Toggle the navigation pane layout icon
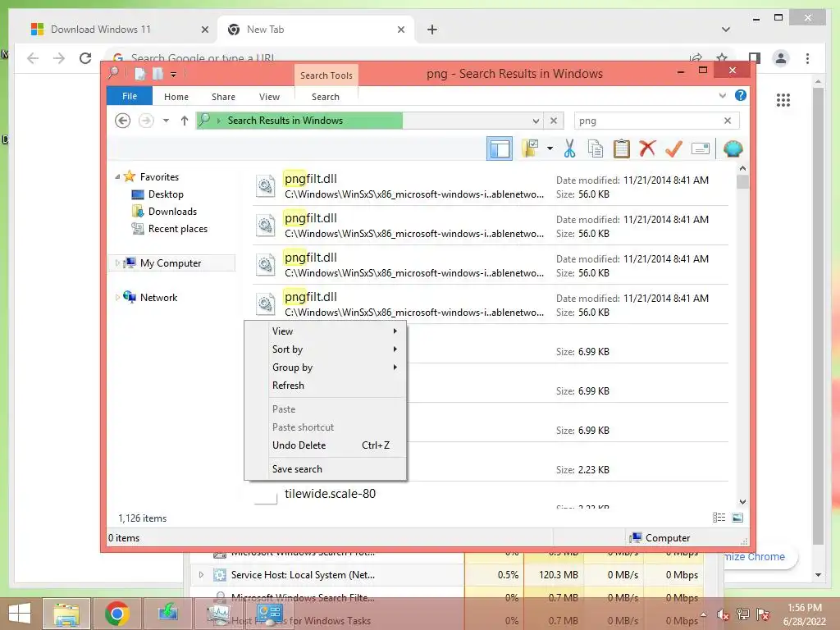 pyautogui.click(x=500, y=148)
